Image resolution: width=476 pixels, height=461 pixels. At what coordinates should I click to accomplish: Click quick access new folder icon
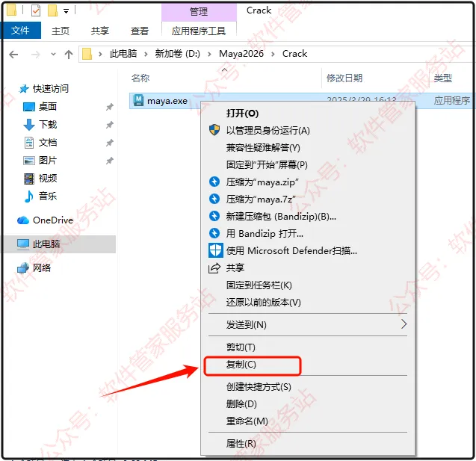pyautogui.click(x=52, y=10)
